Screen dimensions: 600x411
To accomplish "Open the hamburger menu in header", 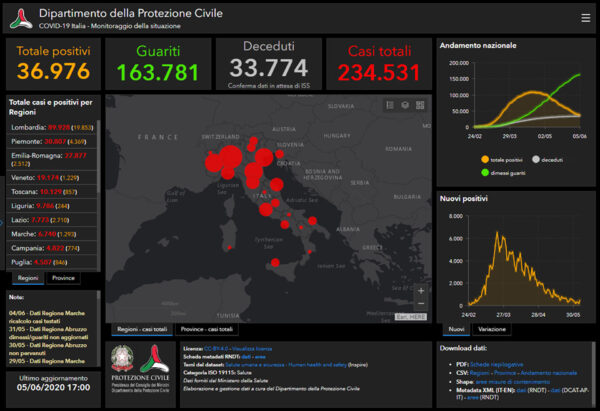I will [x=585, y=17].
